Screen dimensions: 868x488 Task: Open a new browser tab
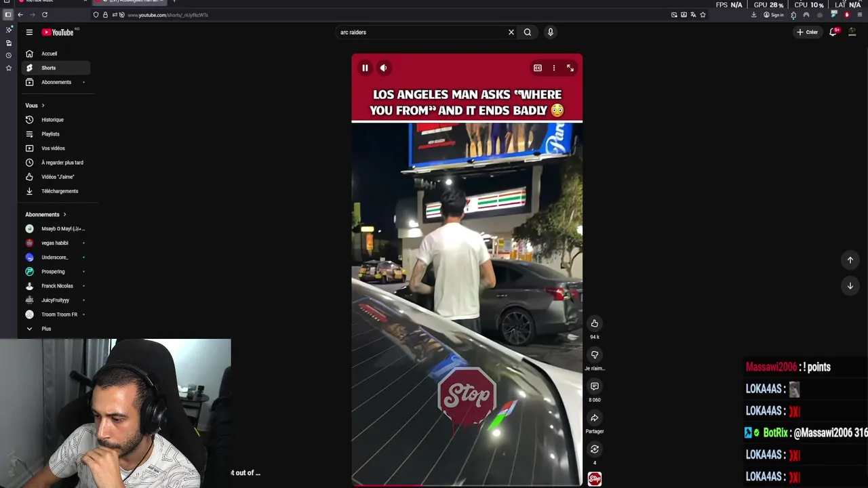pos(174,1)
